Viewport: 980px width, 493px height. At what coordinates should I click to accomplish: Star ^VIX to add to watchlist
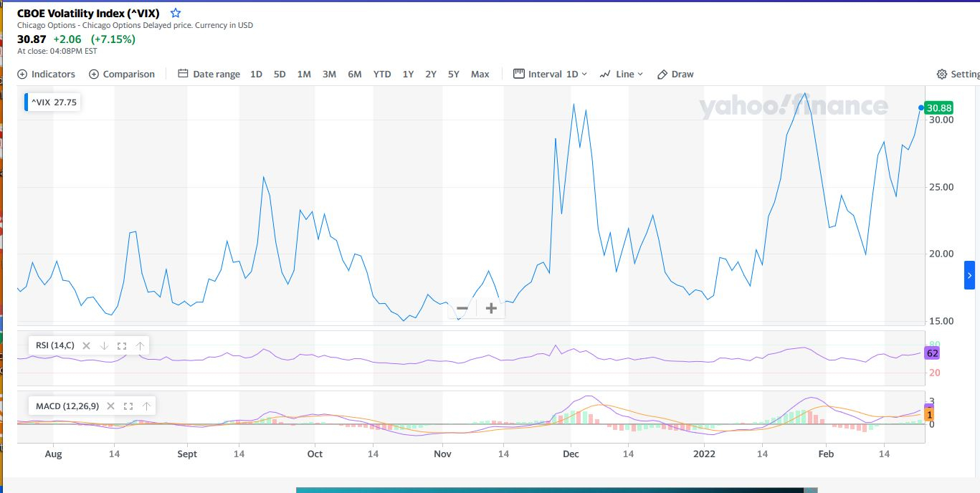tap(176, 13)
